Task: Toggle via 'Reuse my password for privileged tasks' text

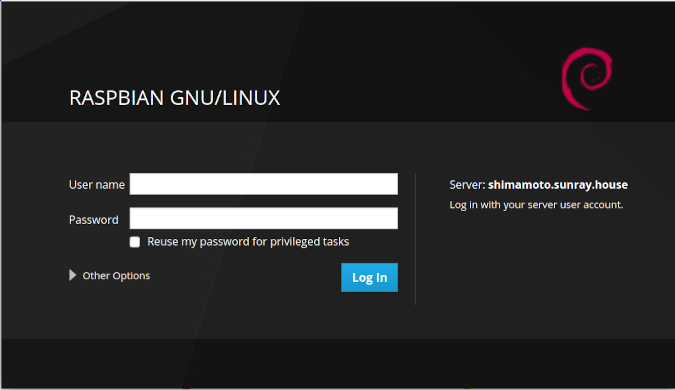Action: 248,242
